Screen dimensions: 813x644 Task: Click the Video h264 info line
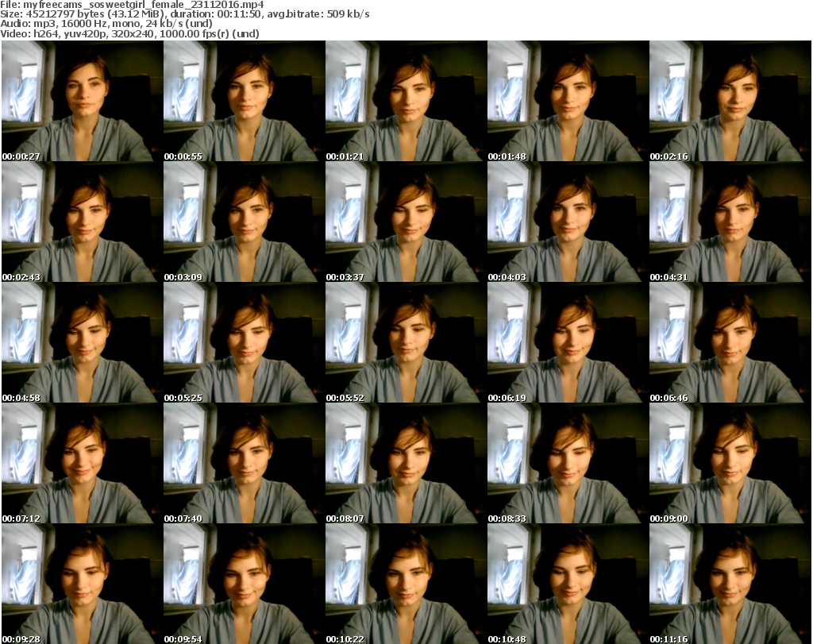[129, 33]
